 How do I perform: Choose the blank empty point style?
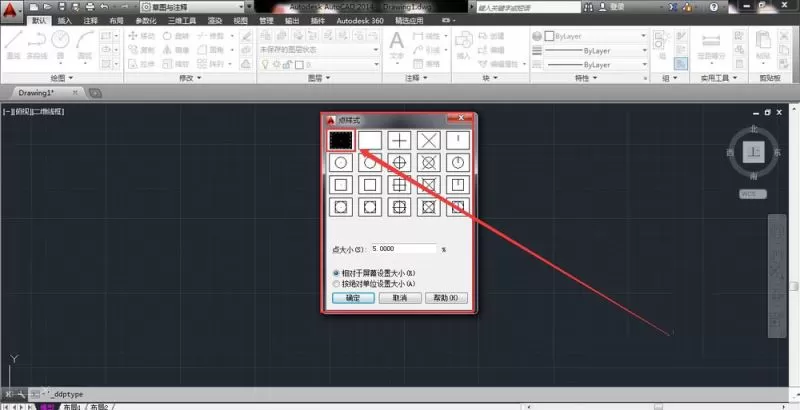pyautogui.click(x=370, y=140)
